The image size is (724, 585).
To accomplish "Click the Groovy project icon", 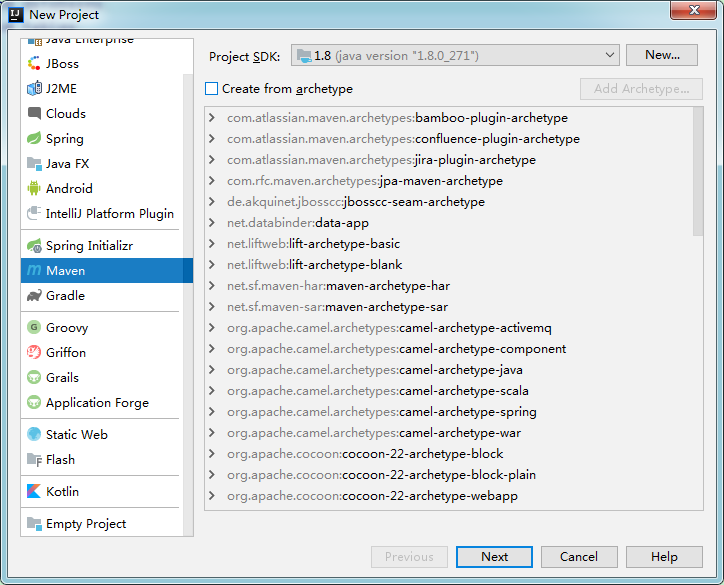I will [x=35, y=327].
